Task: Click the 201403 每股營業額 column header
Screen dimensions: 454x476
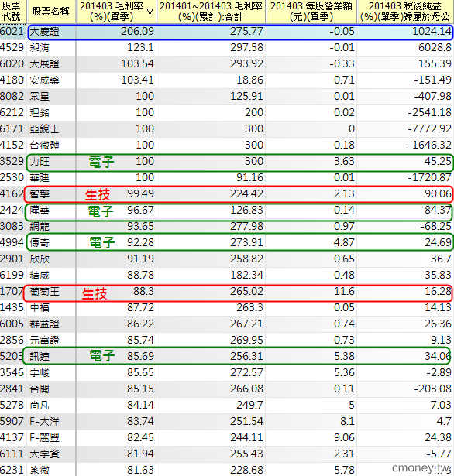Action: [311, 12]
